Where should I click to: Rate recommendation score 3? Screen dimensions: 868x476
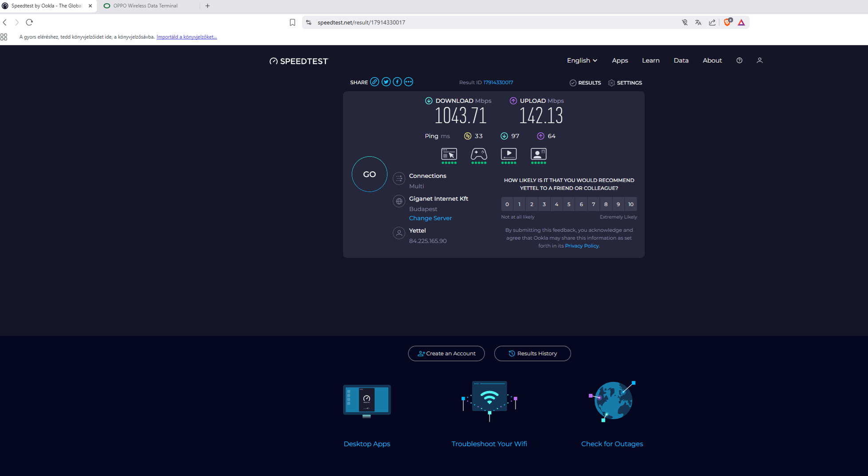(x=544, y=204)
